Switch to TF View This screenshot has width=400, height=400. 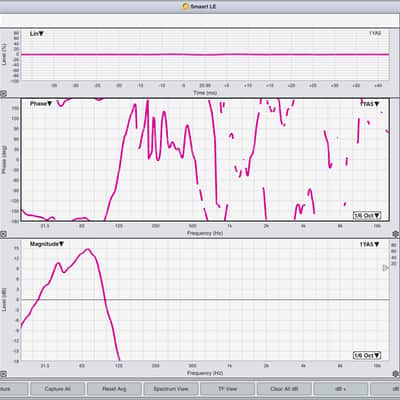point(227,389)
